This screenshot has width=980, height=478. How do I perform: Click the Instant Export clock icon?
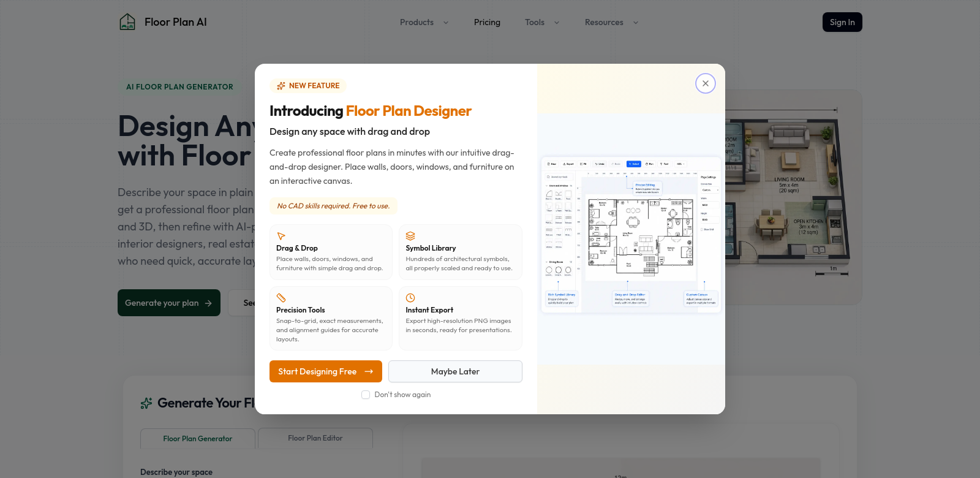point(410,298)
